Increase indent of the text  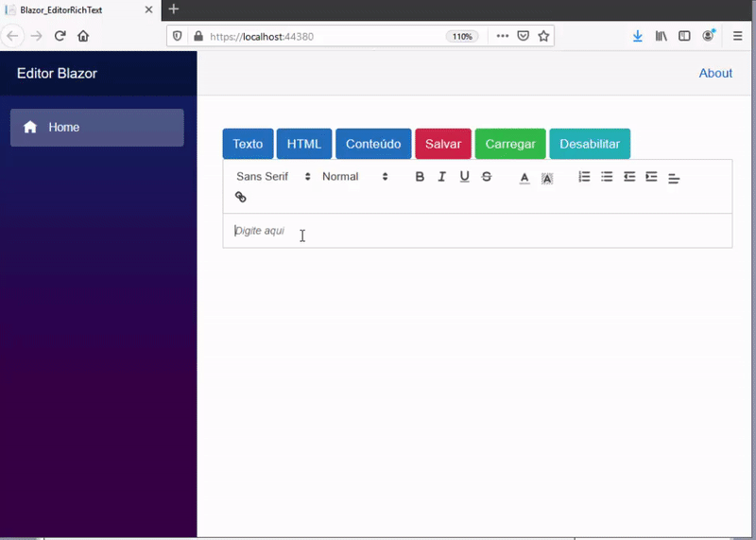(651, 177)
